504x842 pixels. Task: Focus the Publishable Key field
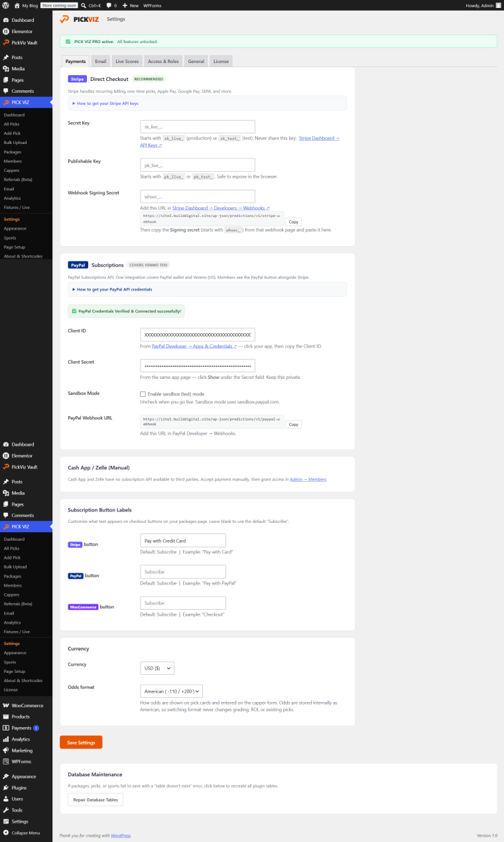coord(198,165)
